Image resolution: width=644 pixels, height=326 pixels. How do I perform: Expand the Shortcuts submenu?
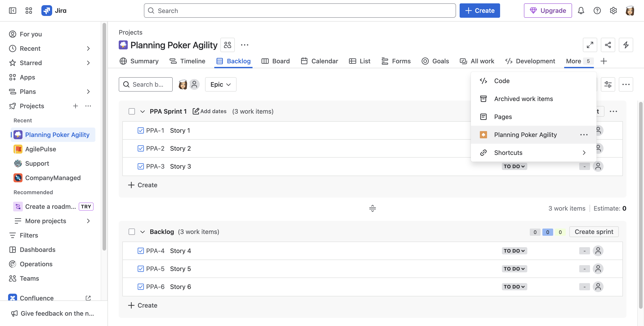pos(534,153)
